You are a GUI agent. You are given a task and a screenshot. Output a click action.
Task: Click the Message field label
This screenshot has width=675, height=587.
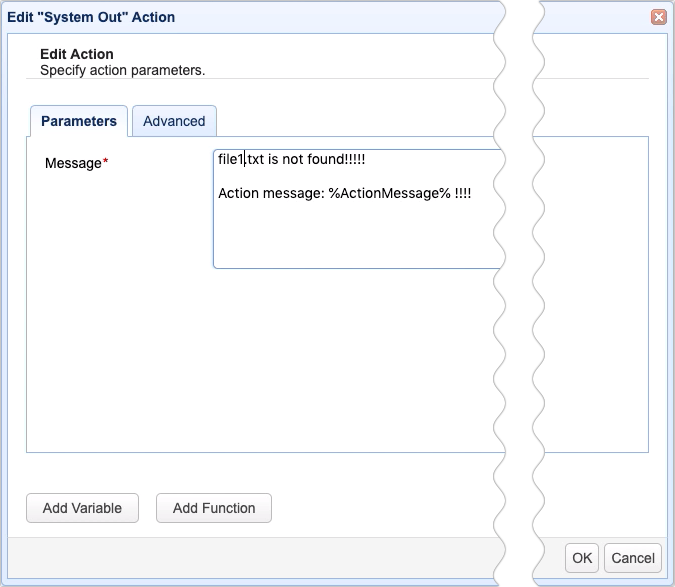pos(73,163)
